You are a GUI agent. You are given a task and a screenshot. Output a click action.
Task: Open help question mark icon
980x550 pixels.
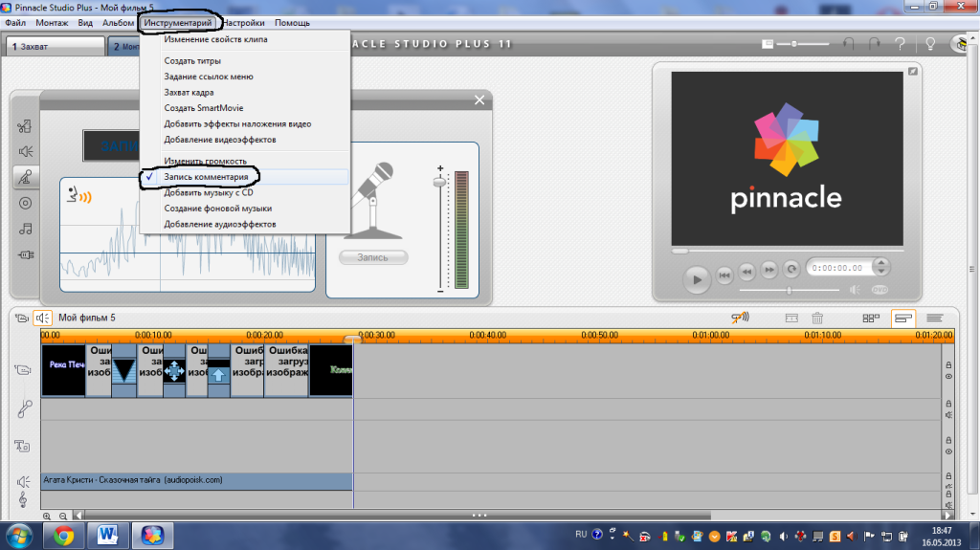coord(900,44)
